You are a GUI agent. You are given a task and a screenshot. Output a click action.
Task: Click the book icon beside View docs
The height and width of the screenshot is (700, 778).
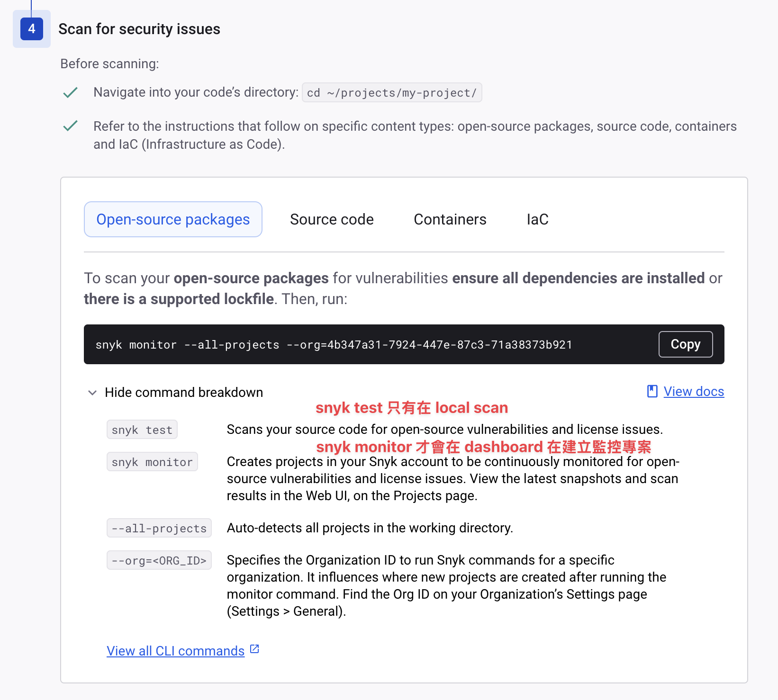652,391
